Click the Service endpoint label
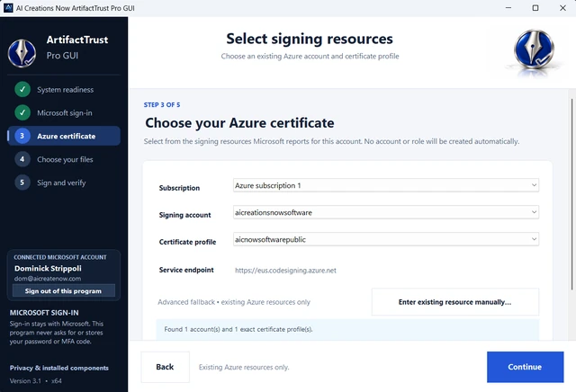Viewport: 576px width, 392px height. 186,270
